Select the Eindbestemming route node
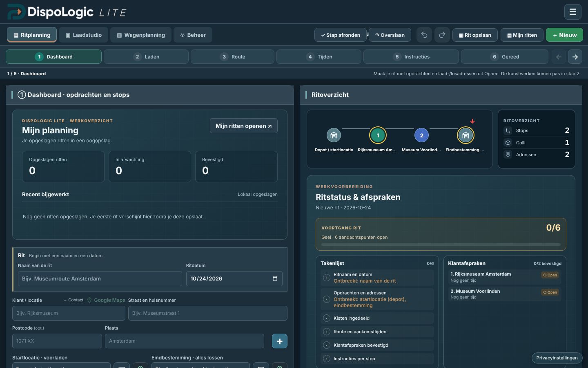This screenshot has width=588, height=368. coord(465,135)
